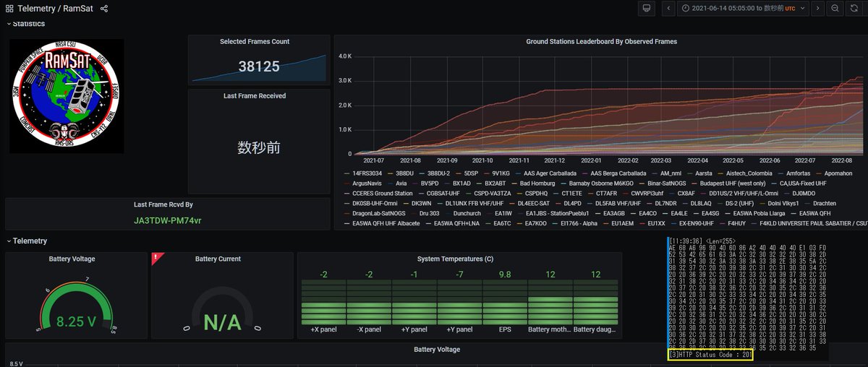Move the time range backward
The height and width of the screenshot is (367, 868).
coord(668,8)
